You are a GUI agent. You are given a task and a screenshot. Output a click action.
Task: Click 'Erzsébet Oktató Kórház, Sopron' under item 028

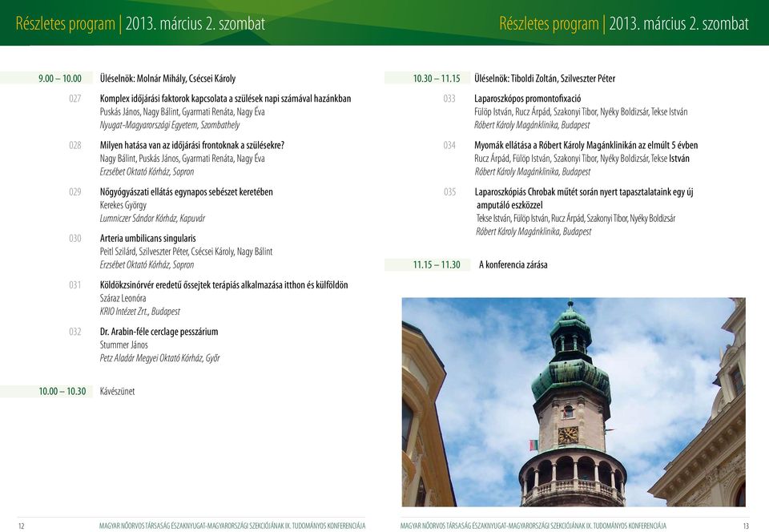pyautogui.click(x=147, y=171)
